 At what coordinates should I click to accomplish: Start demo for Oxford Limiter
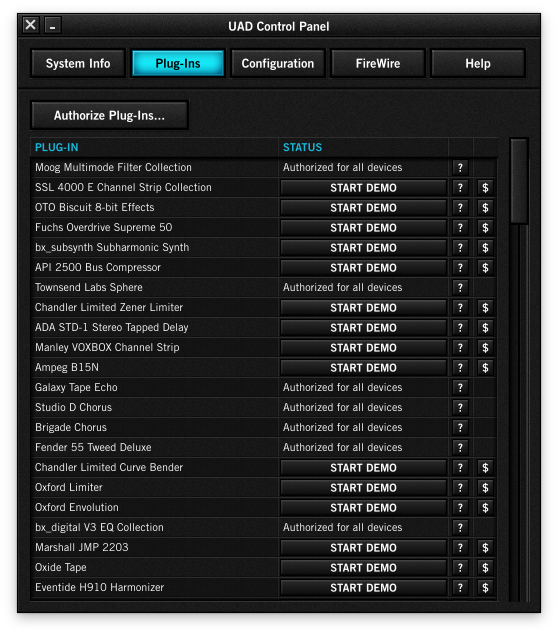coord(363,488)
